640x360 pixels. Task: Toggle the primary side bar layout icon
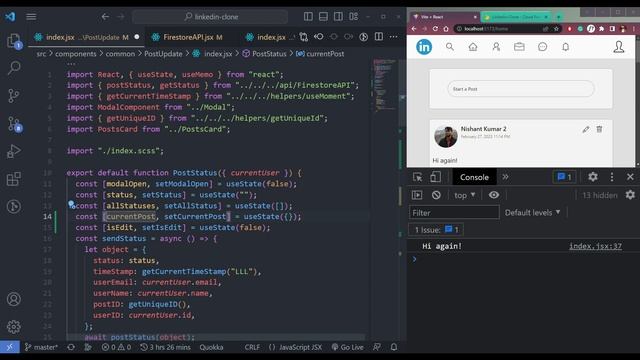(x=308, y=16)
